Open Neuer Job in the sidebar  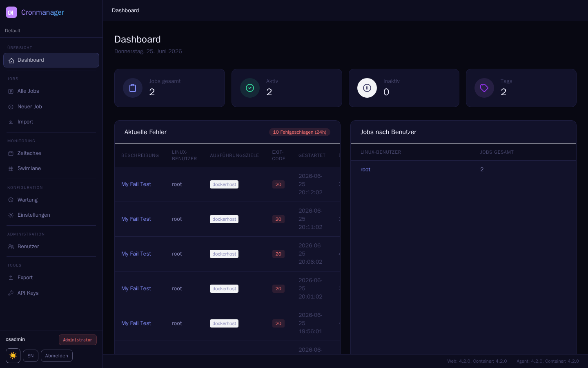51,107
